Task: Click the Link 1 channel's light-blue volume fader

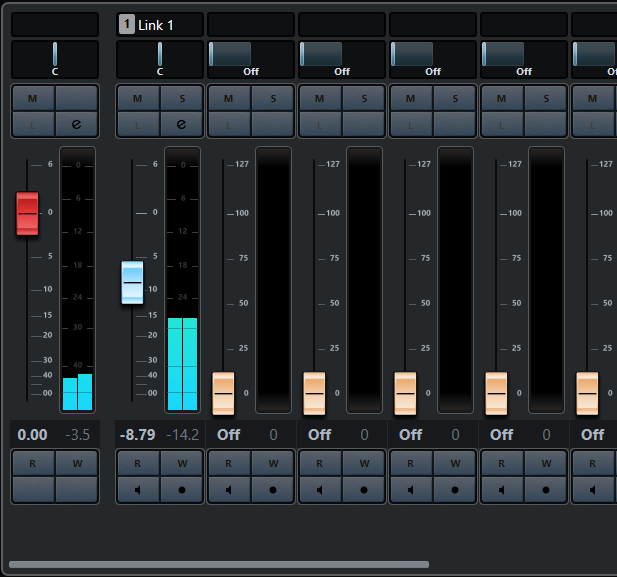Action: pos(132,282)
